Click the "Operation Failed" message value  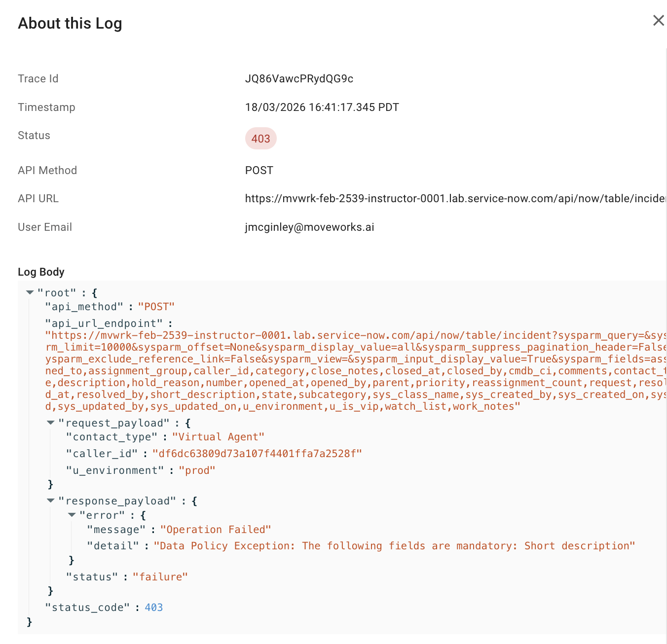[x=216, y=530]
